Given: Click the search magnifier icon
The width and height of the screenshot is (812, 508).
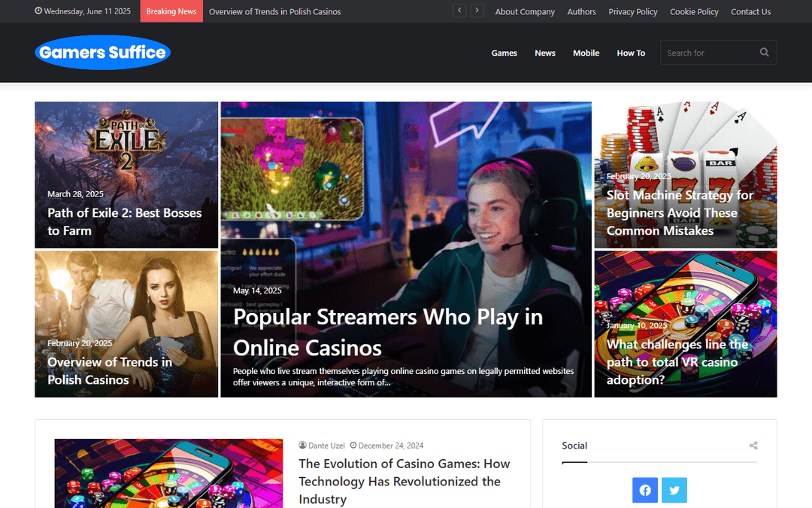Looking at the screenshot, I should pos(764,53).
